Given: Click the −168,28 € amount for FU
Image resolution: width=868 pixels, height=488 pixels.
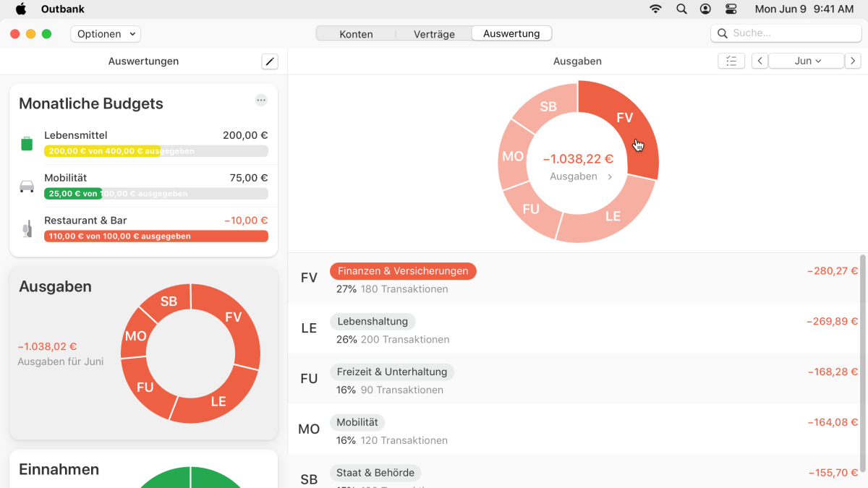Looking at the screenshot, I should pos(833,372).
